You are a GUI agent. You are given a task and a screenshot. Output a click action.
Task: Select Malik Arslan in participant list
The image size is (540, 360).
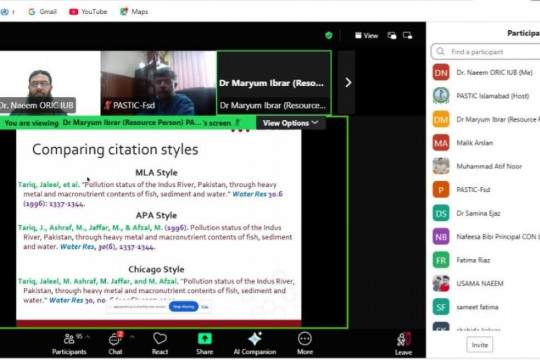486,143
